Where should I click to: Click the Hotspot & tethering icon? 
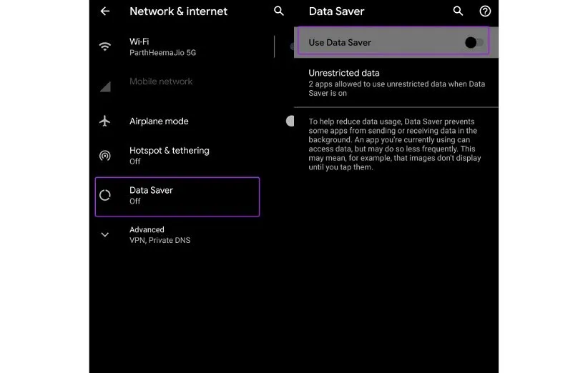[105, 155]
